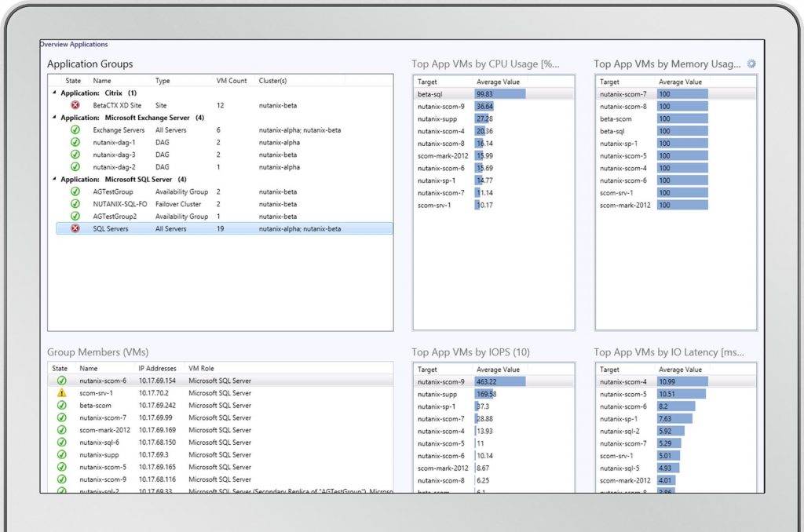Click the green state icon for nutanix-supp member
The width and height of the screenshot is (804, 532).
point(61,454)
